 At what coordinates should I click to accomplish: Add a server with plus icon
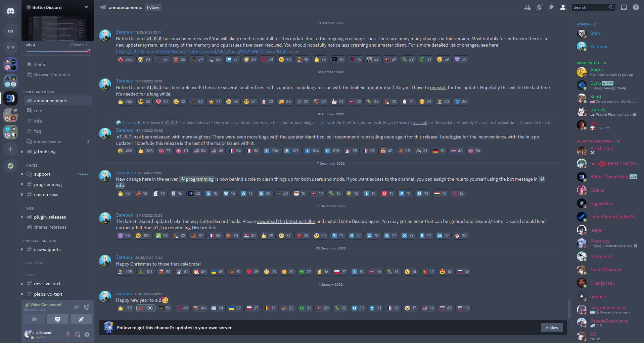(x=10, y=149)
